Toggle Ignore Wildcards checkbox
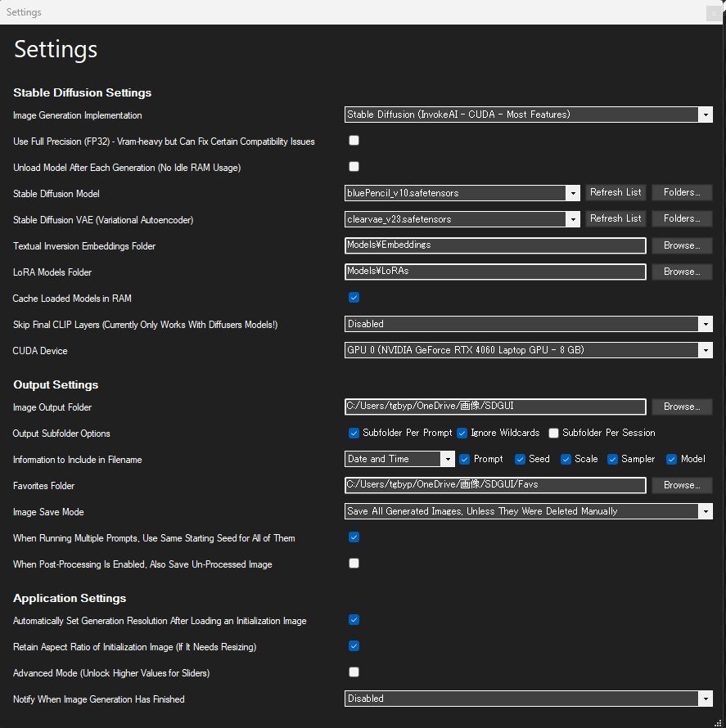The image size is (726, 728). point(462,433)
